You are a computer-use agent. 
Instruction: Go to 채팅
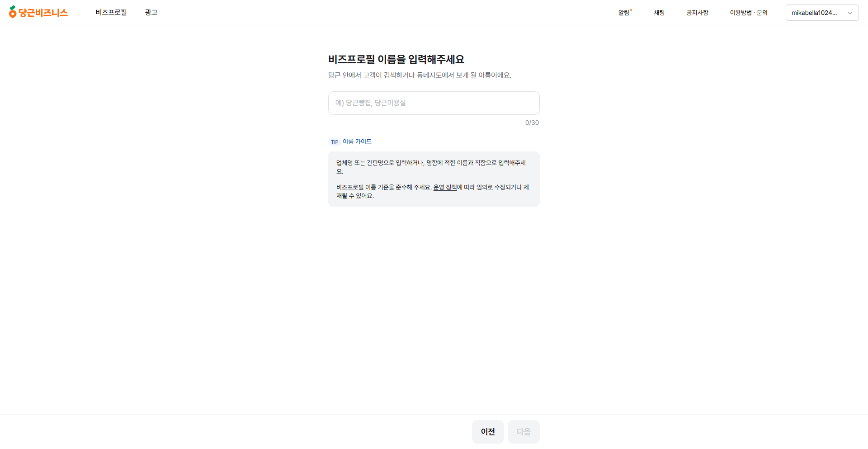pyautogui.click(x=659, y=13)
